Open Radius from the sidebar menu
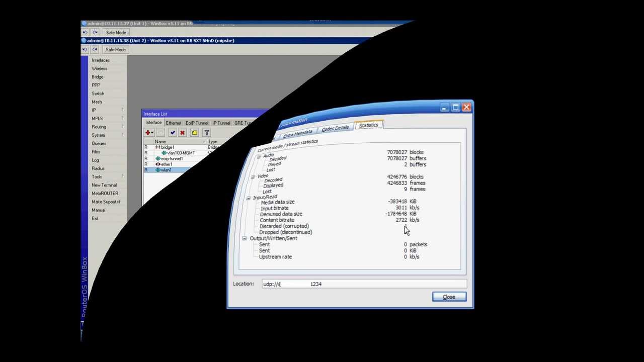The width and height of the screenshot is (644, 362). 98,168
